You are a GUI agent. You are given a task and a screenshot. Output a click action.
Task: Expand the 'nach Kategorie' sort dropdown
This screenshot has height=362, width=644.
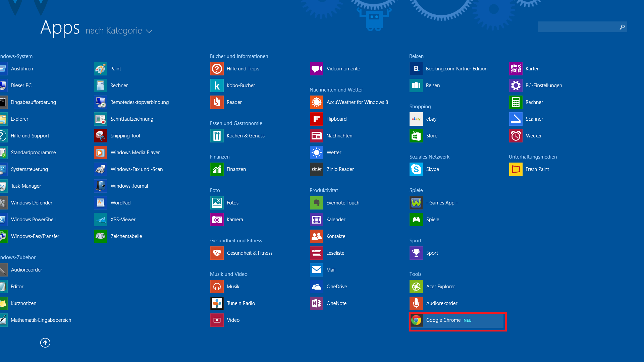click(114, 31)
